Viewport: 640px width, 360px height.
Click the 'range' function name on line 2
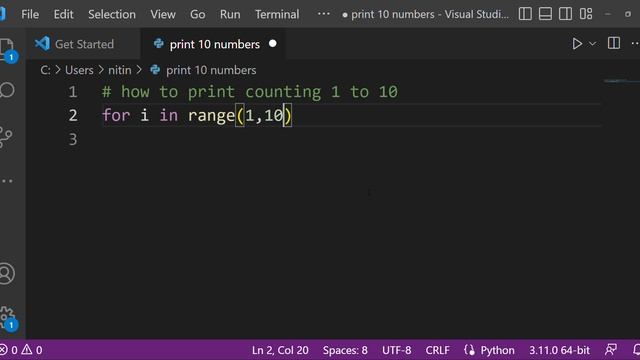point(211,116)
